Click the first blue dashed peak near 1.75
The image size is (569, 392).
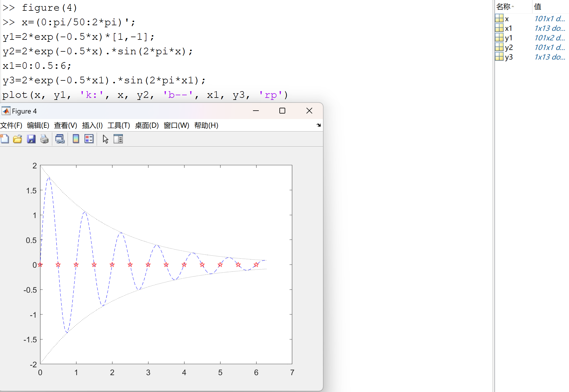point(49,178)
